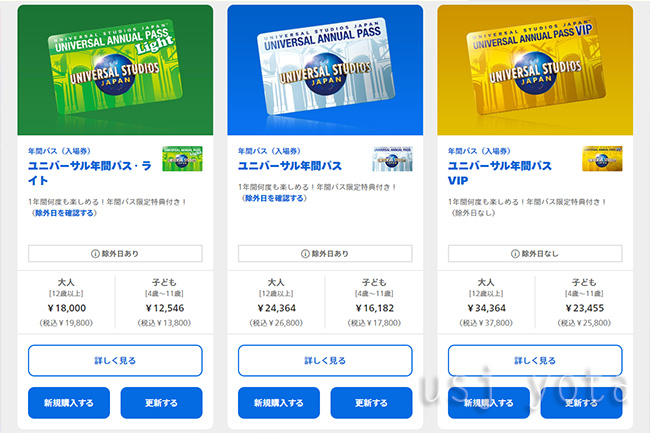Click 詳しく見る for the Light pass
This screenshot has height=433, width=650.
tap(115, 360)
